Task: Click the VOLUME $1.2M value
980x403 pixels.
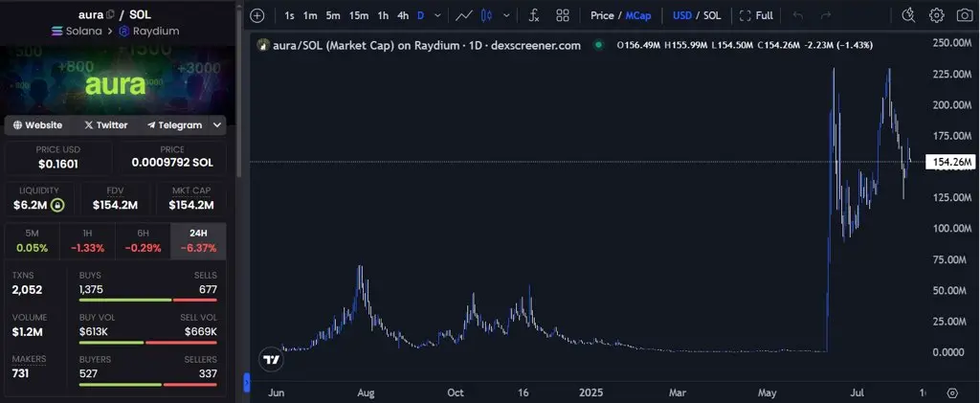Action: 28,332
